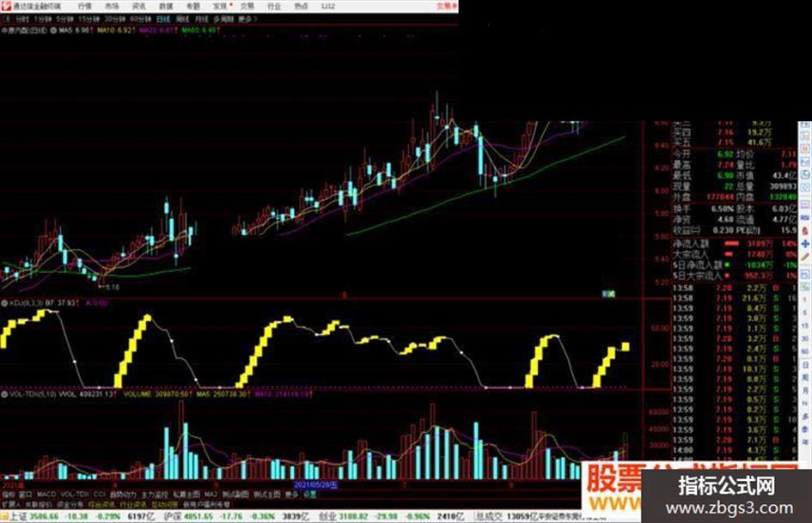Expand the 扩展 panel toggle
Viewport: 812px width, 523px height.
tap(11, 504)
